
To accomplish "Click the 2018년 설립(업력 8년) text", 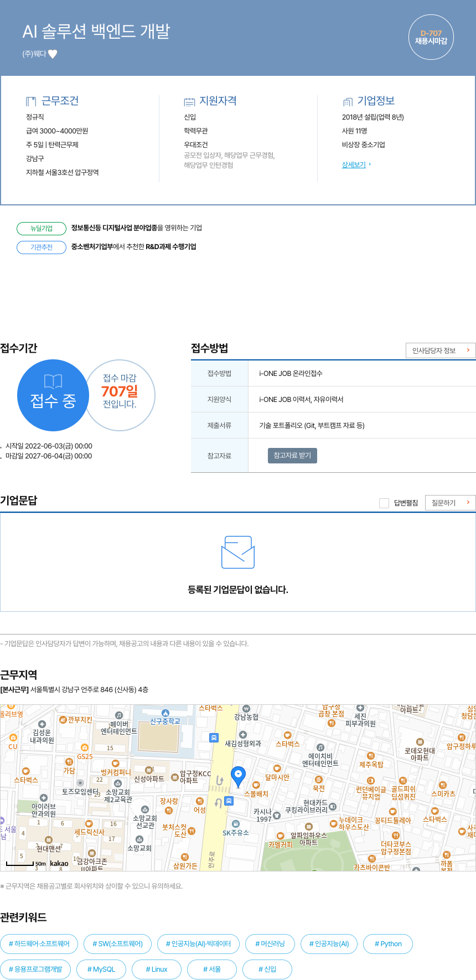I will click(373, 117).
